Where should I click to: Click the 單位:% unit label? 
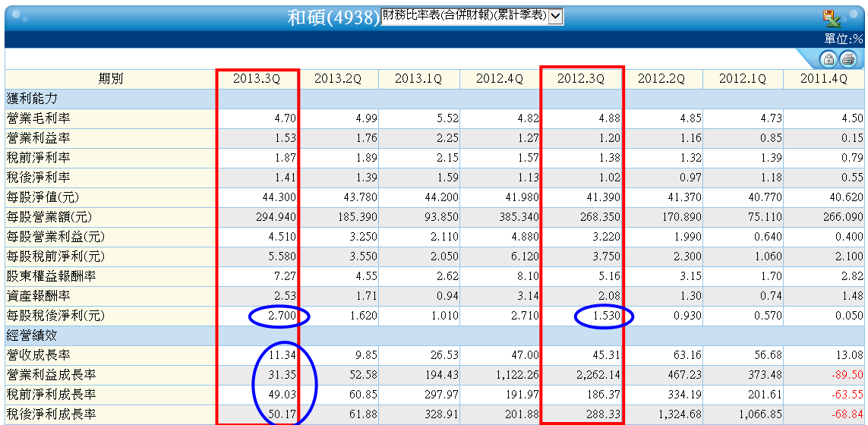click(x=844, y=39)
